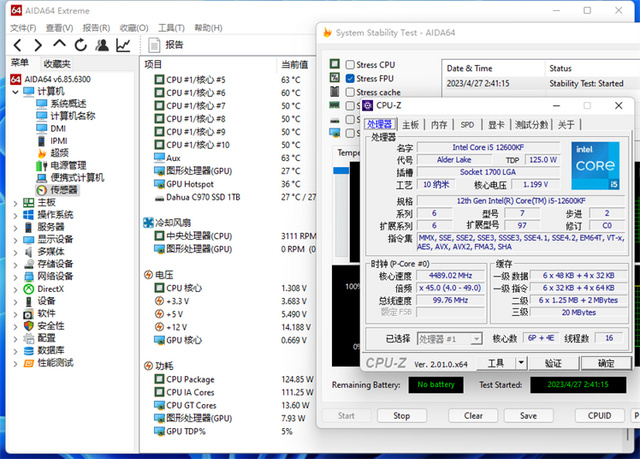Switch to the 收藏夹 panel tab
Screen dimensions: 640x459
(57, 63)
